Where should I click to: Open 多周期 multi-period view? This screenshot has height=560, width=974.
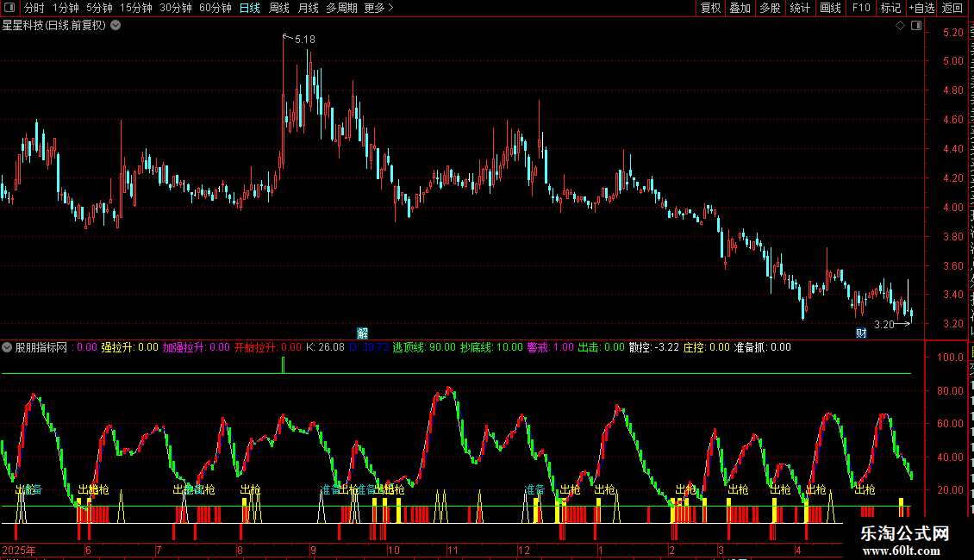click(x=341, y=8)
